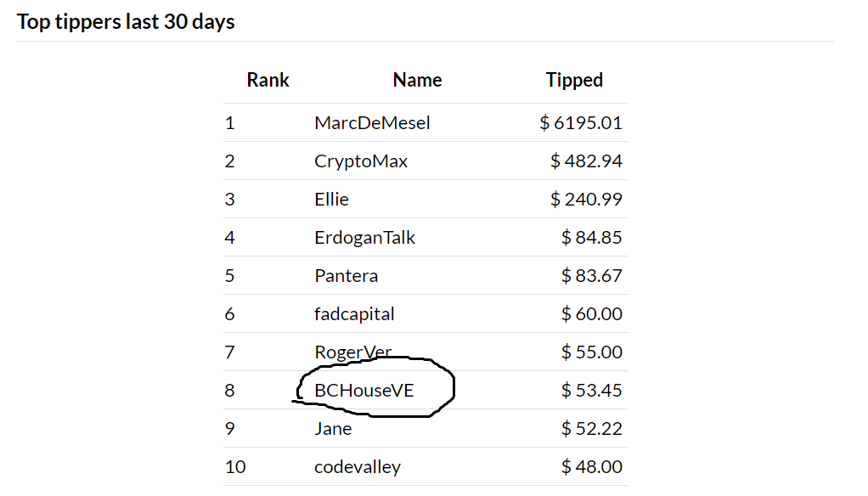Select the Ellie name entry
Viewport: 868px width, 496px height.
tap(331, 200)
